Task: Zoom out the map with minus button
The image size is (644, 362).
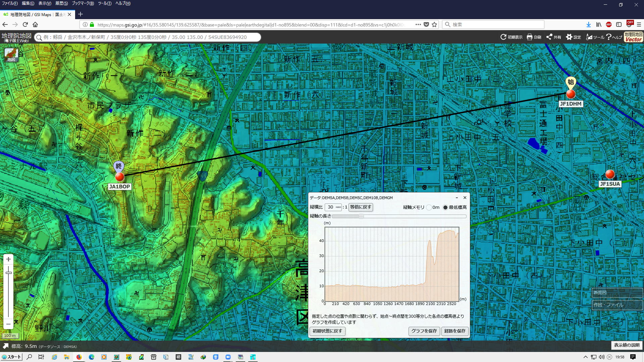Action: [8, 324]
